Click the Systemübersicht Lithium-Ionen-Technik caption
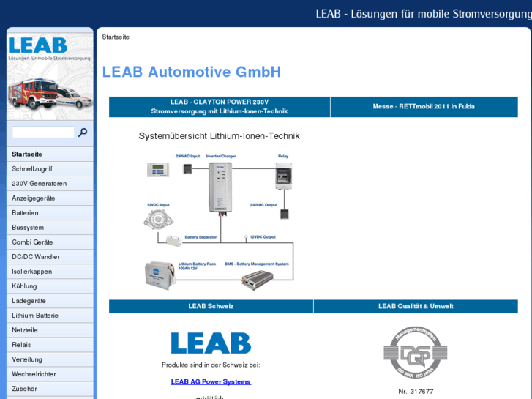Viewport: 532px width, 399px height. pos(219,136)
